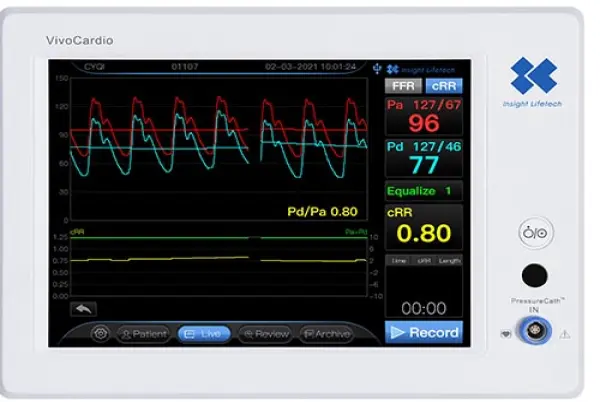Viewport: 600px width, 402px height.
Task: Tap the Equalize 1 button
Action: tap(424, 191)
